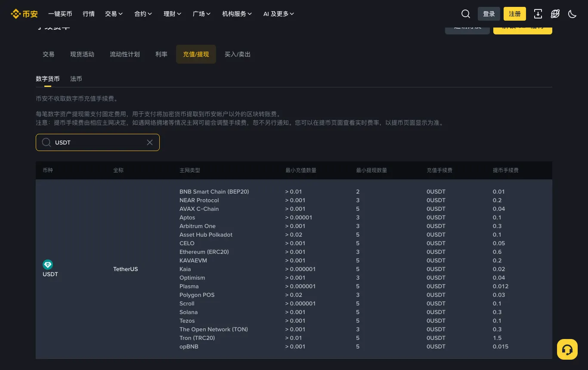Screen dimensions: 588x370
Task: Open the language globe icon
Action: [555, 14]
